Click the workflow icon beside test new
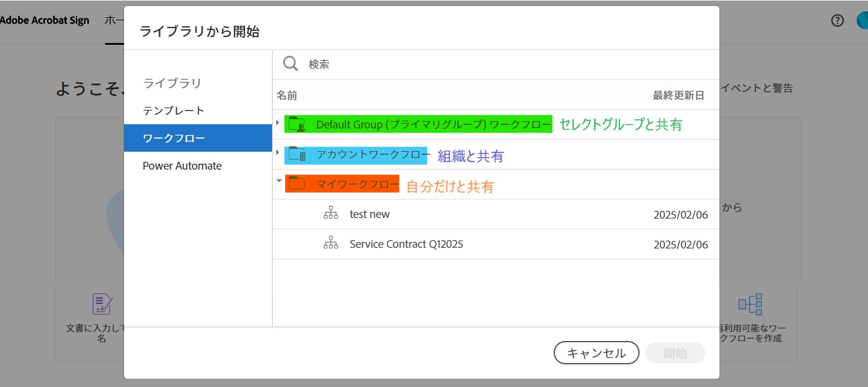The height and width of the screenshot is (387, 868). [x=330, y=214]
